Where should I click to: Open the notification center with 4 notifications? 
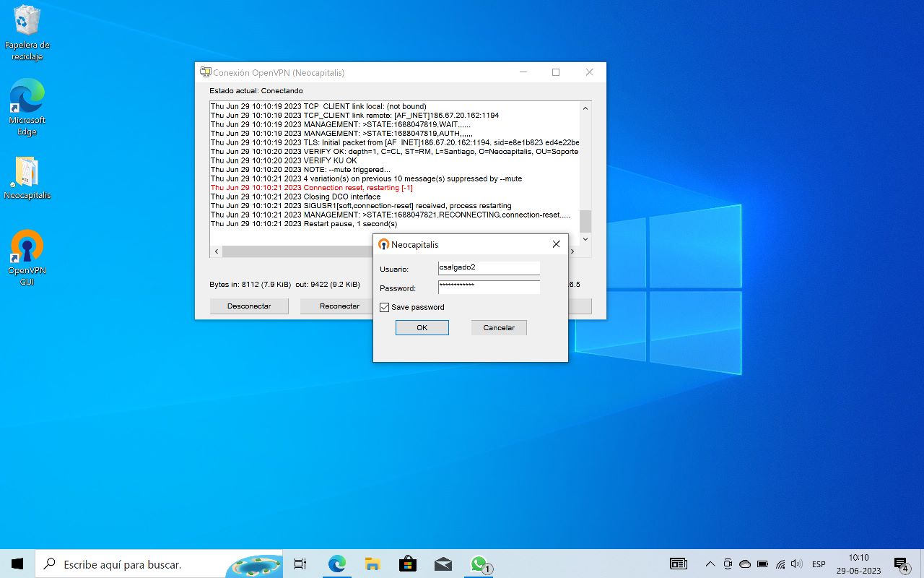coord(901,564)
